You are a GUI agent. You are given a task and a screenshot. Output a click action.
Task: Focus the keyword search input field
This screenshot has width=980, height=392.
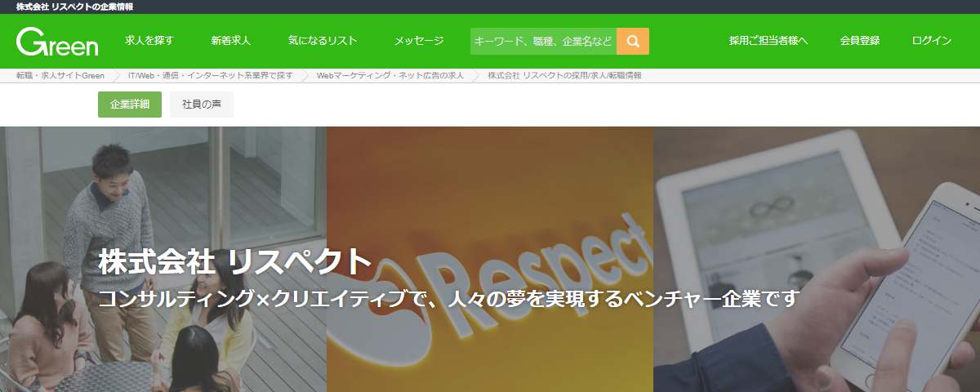pyautogui.click(x=544, y=41)
